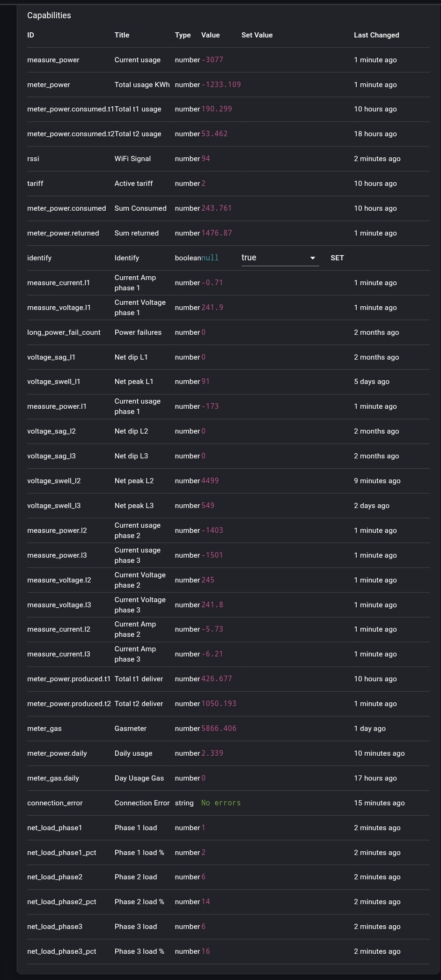Select the meter_gas capability ID
441x980 pixels.
pyautogui.click(x=44, y=729)
